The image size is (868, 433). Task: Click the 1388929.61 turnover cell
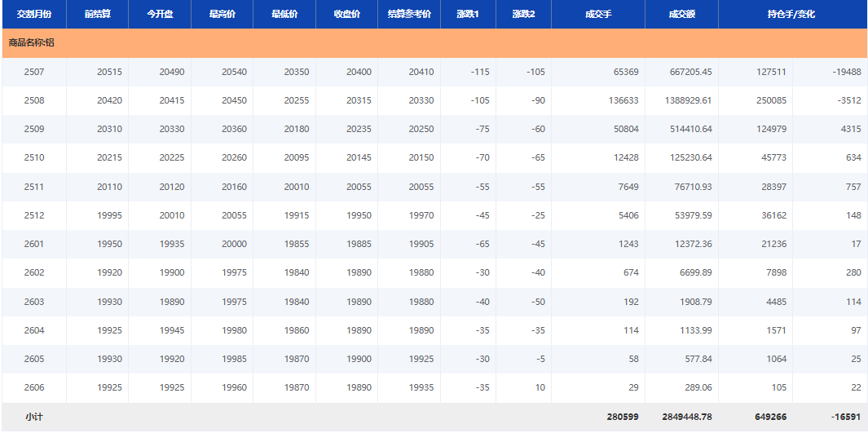point(684,100)
